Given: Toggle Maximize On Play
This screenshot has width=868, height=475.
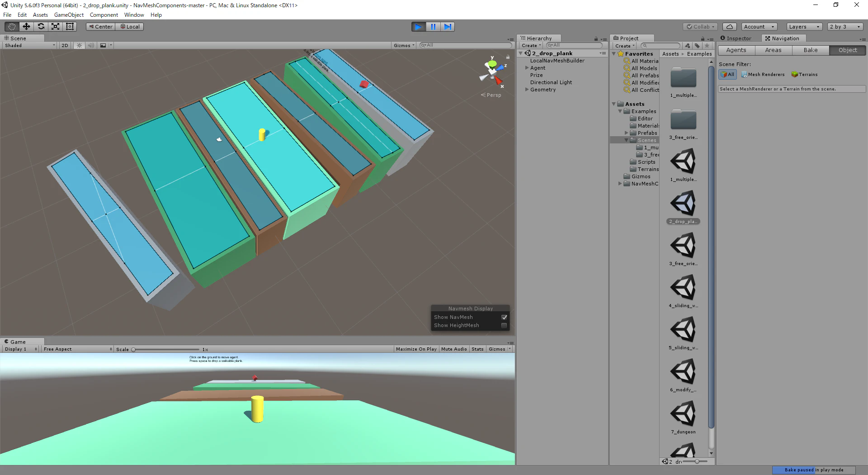Looking at the screenshot, I should pyautogui.click(x=416, y=349).
